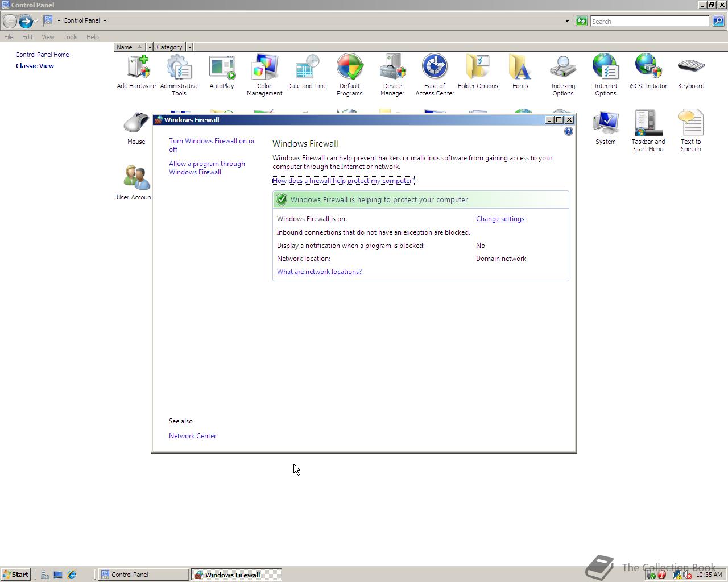
Task: Select Classic View in sidebar
Action: [x=35, y=66]
